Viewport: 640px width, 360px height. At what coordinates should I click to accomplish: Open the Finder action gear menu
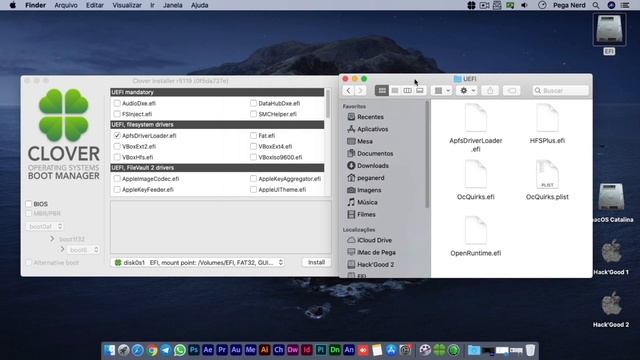467,91
